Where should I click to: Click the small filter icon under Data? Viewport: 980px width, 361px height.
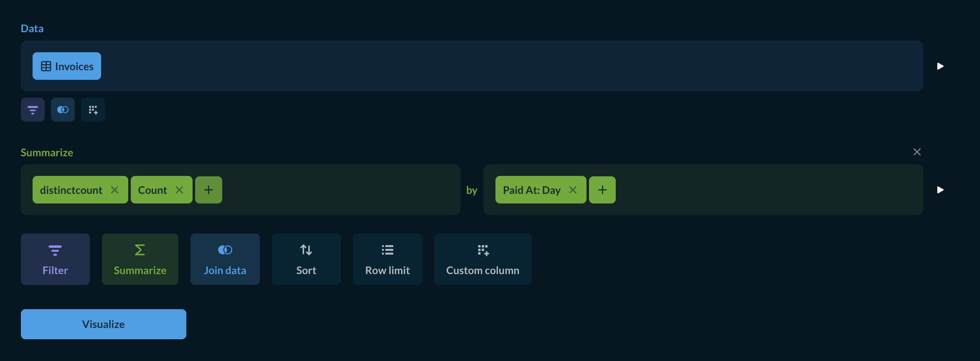(33, 110)
